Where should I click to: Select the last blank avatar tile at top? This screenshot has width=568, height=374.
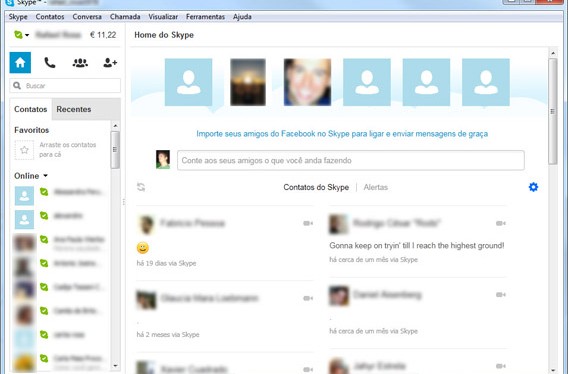click(x=486, y=82)
